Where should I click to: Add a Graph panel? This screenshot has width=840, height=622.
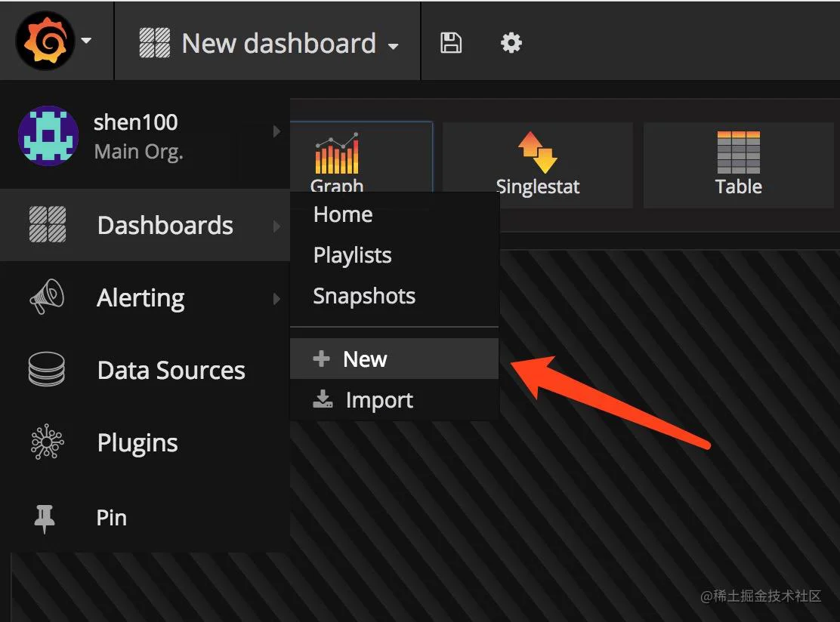362,157
